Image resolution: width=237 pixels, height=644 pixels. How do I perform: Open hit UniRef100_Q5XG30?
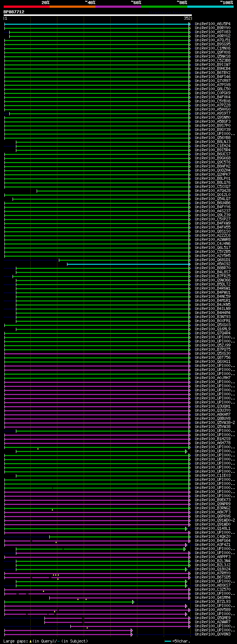point(213,353)
